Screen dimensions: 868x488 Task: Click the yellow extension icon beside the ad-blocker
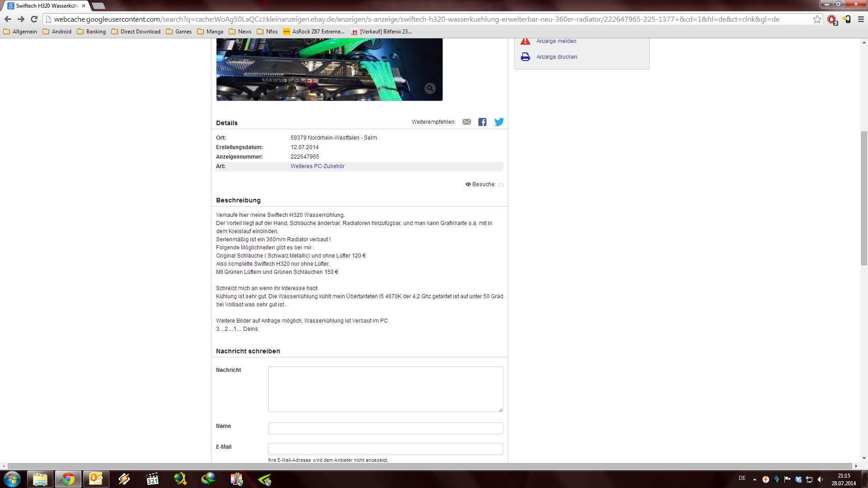click(x=846, y=19)
